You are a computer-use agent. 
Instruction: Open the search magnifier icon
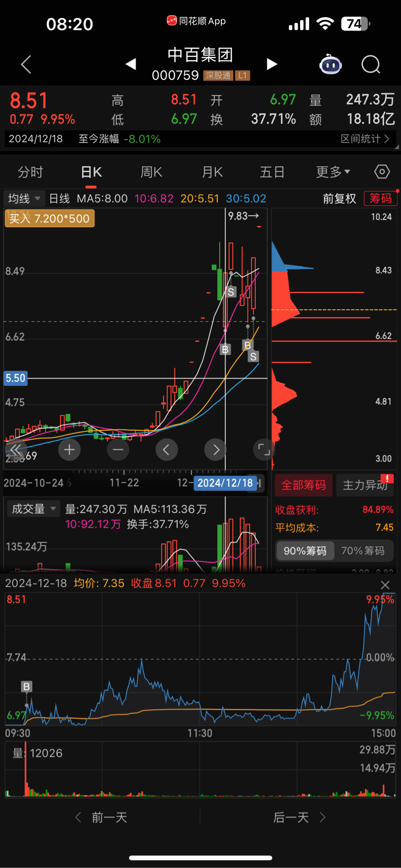coord(371,65)
